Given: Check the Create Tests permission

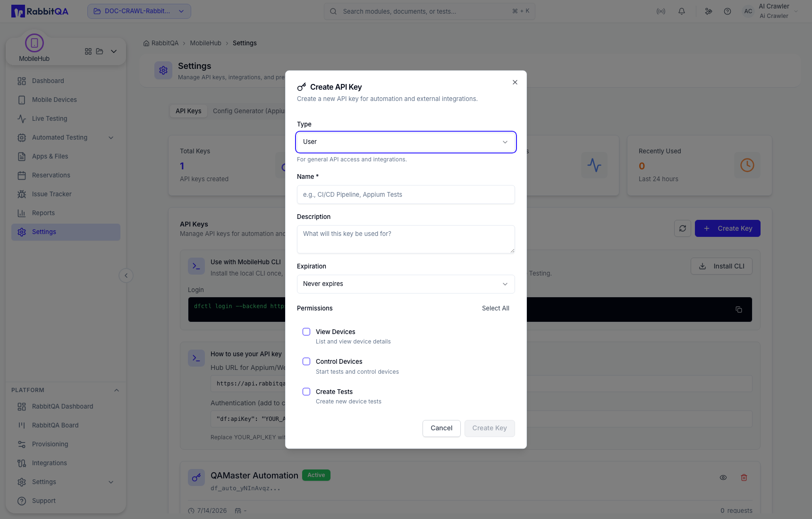Looking at the screenshot, I should (306, 392).
